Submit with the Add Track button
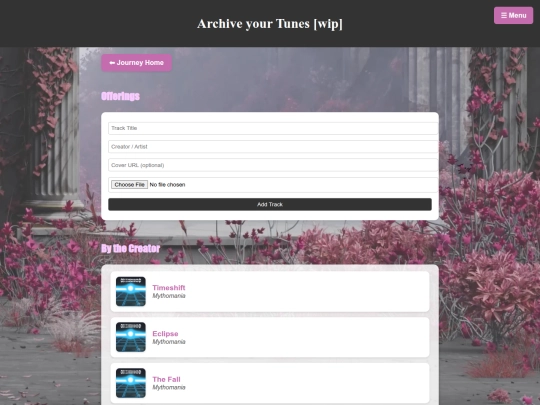Viewport: 540px width, 405px height. click(x=270, y=204)
